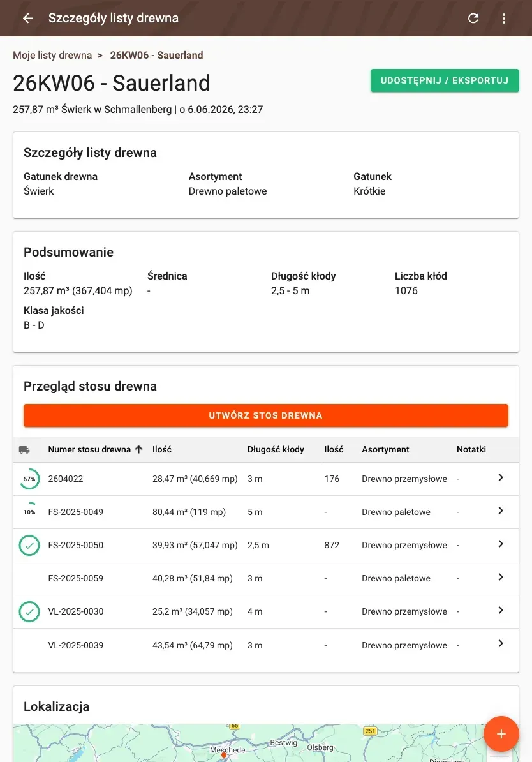This screenshot has width=532, height=762.
Task: Refresh the timber list details
Action: [x=473, y=18]
